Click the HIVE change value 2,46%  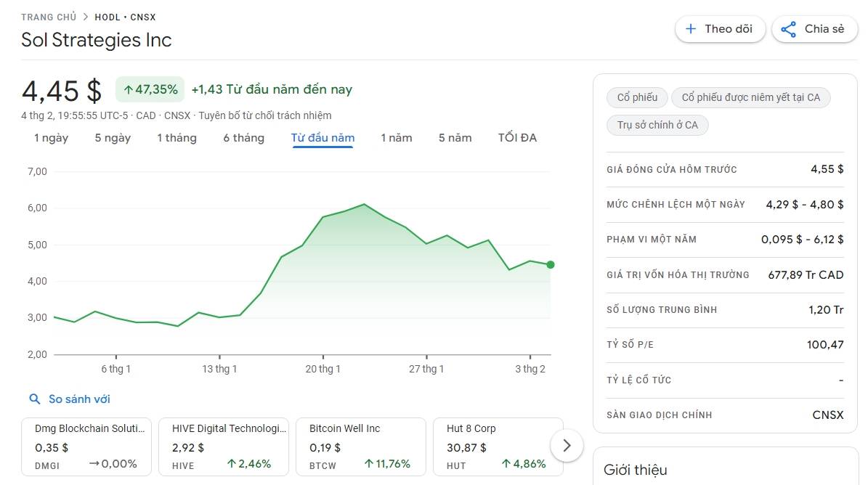click(x=249, y=464)
